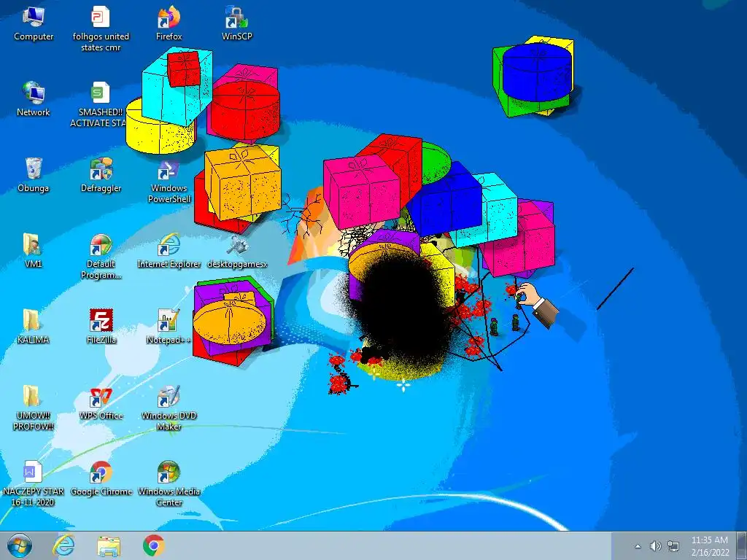The width and height of the screenshot is (747, 560).
Task: Open the Windows PowerShell shortcut
Action: pos(169,181)
